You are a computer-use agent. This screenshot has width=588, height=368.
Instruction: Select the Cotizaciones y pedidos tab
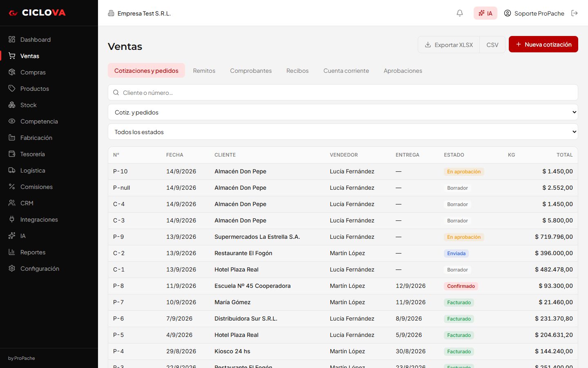pos(146,70)
